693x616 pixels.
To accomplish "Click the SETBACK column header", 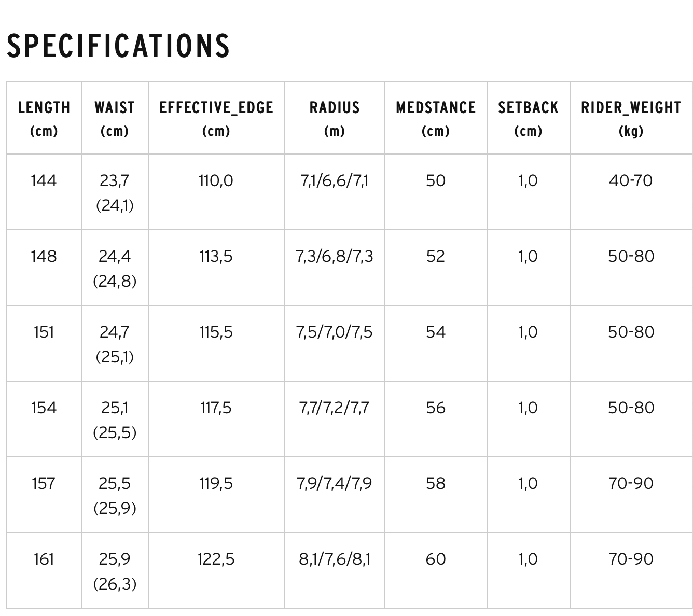I will click(x=528, y=118).
